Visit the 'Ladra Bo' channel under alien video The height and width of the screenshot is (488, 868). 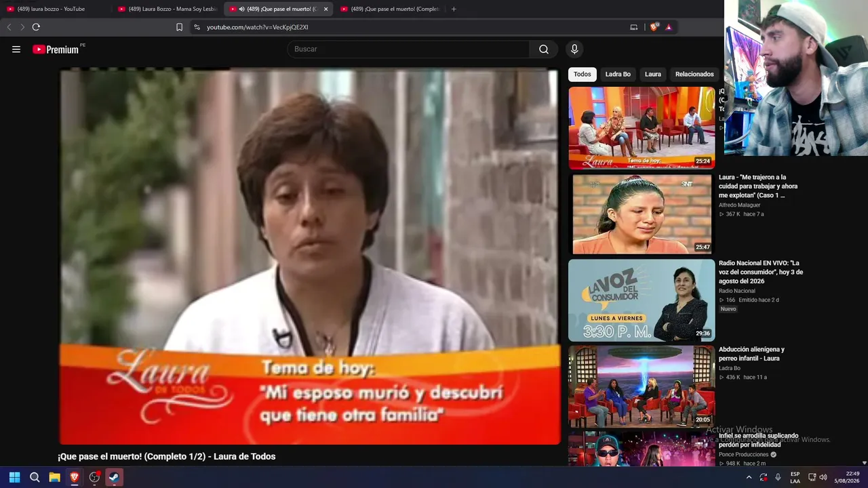coord(730,368)
